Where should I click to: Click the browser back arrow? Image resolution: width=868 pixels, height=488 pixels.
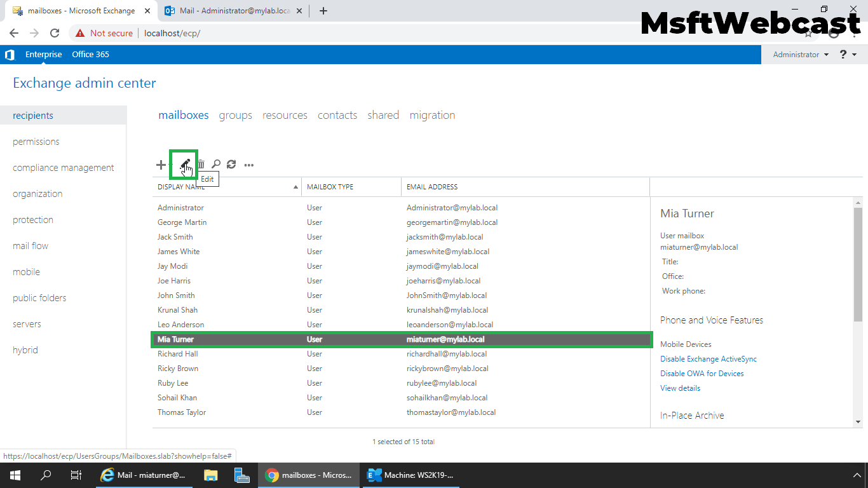[13, 33]
